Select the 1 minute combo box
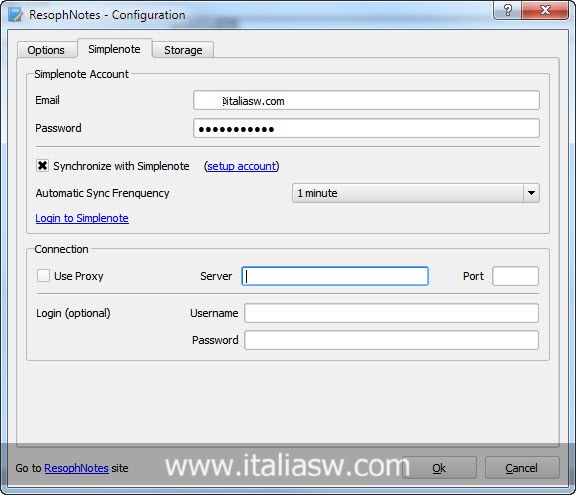 pos(416,193)
